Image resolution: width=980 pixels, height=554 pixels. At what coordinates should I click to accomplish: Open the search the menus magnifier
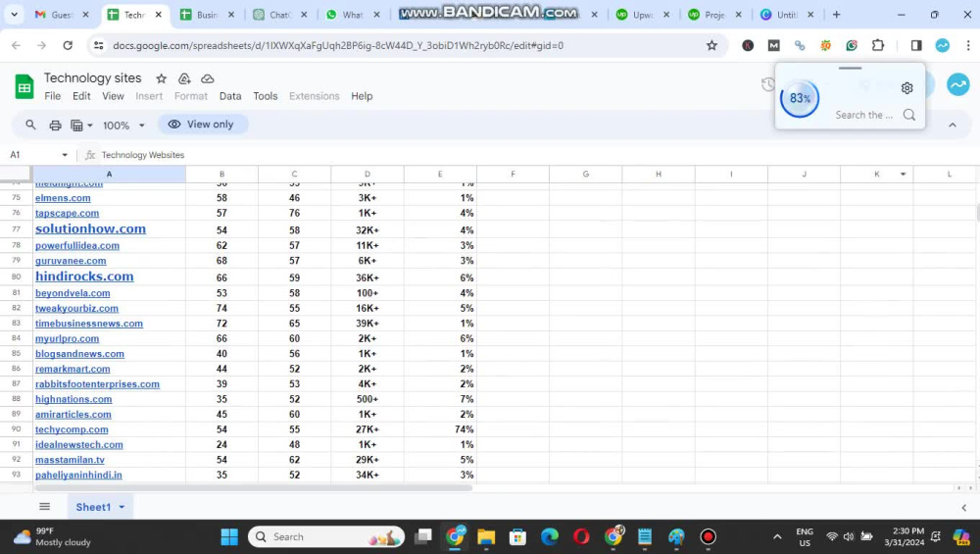30,125
